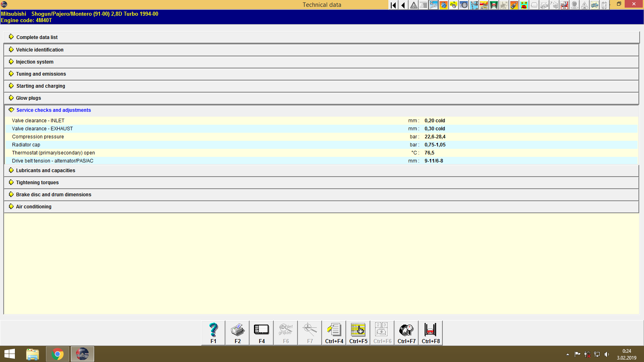The width and height of the screenshot is (644, 362).
Task: Expand the Tightening torques section
Action: (x=37, y=182)
